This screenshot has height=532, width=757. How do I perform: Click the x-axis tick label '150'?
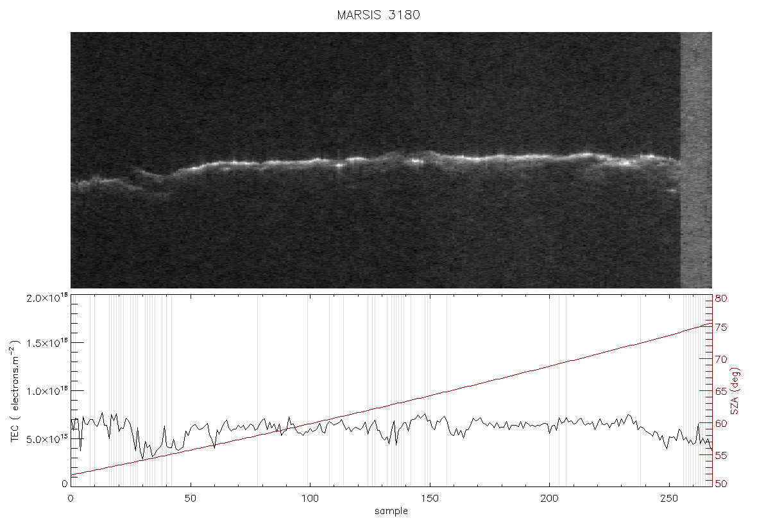[430, 498]
